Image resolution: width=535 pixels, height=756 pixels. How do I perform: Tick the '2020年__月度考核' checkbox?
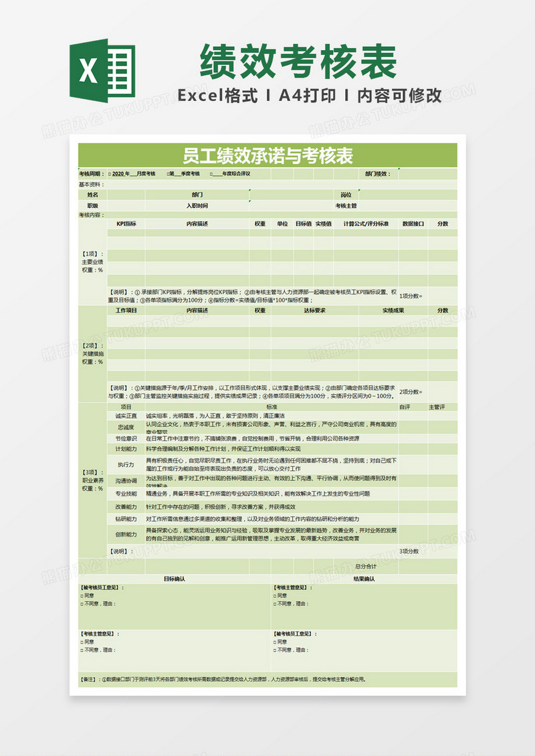pos(110,174)
